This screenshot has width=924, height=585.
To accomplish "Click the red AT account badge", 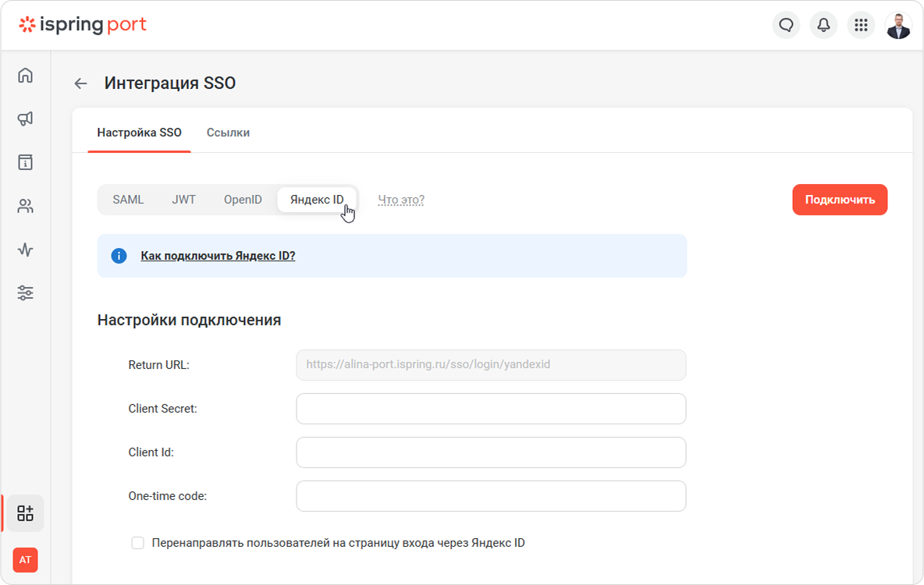I will [x=25, y=560].
